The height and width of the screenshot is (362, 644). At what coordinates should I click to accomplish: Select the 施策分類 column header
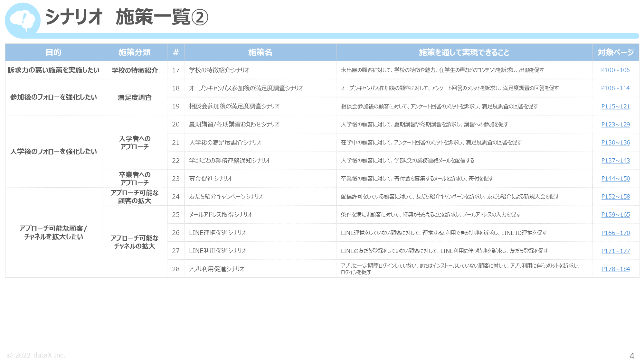135,52
